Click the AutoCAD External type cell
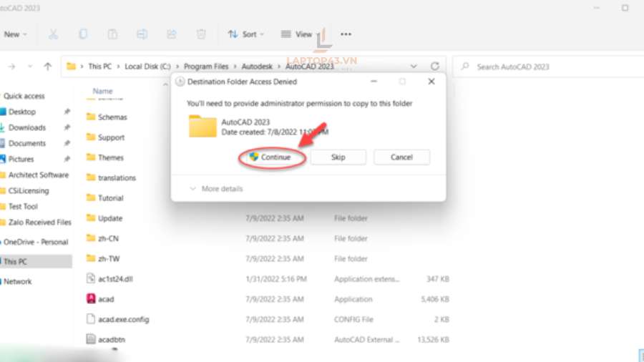Screen dimensions: 644x362 point(367,339)
